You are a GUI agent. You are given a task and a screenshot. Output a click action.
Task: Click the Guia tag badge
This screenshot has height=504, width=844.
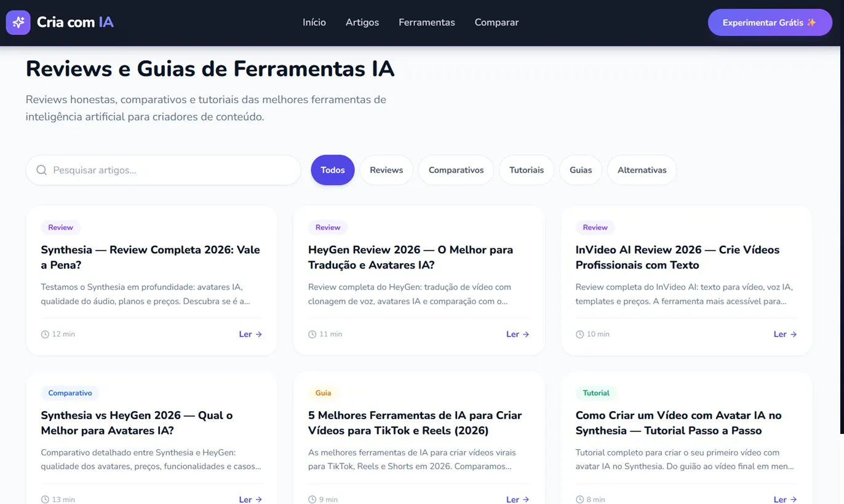(323, 393)
